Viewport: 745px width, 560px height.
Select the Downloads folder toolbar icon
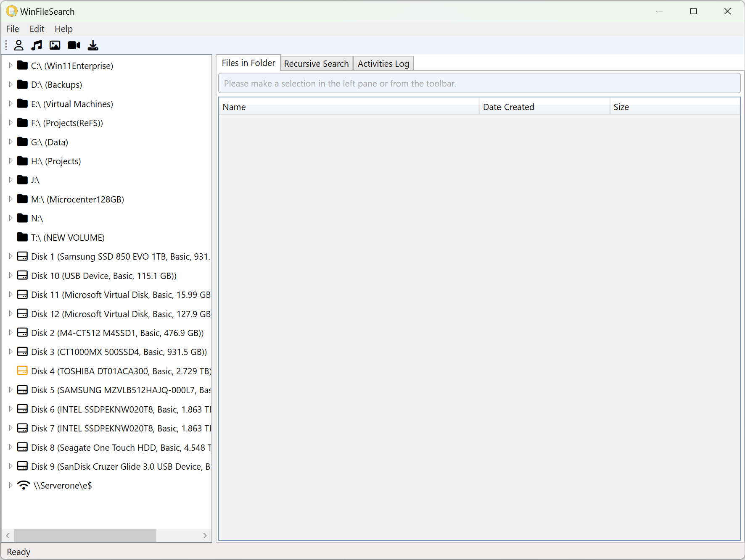(93, 45)
